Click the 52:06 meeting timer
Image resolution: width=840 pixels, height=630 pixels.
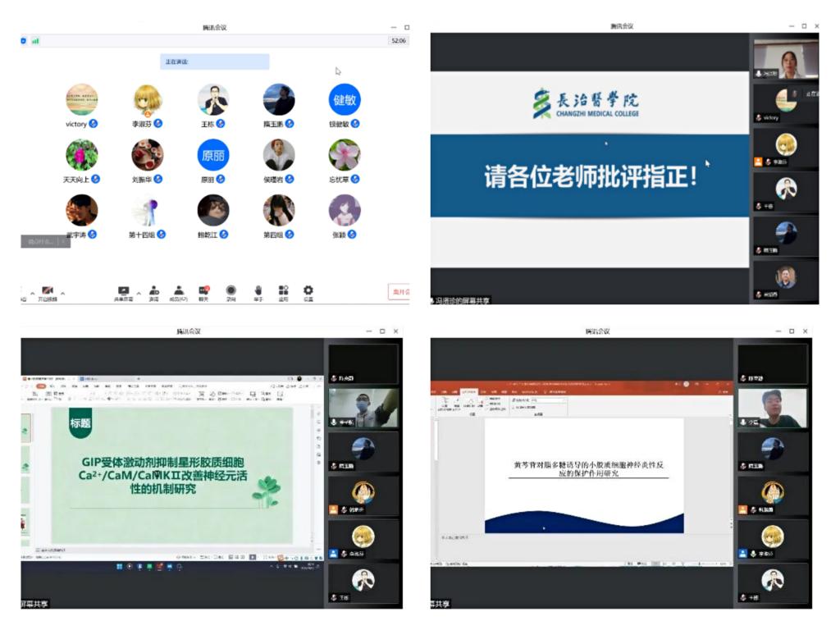(x=398, y=40)
